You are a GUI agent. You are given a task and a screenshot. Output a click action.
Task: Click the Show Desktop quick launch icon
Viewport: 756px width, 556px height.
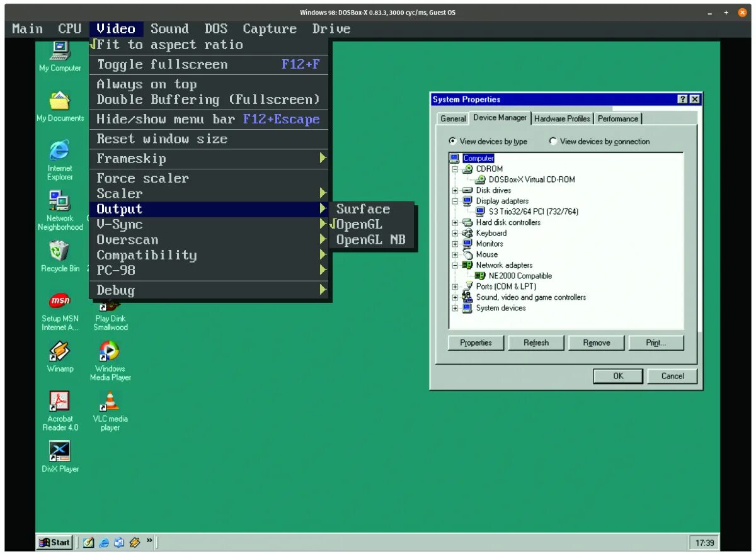coord(89,542)
